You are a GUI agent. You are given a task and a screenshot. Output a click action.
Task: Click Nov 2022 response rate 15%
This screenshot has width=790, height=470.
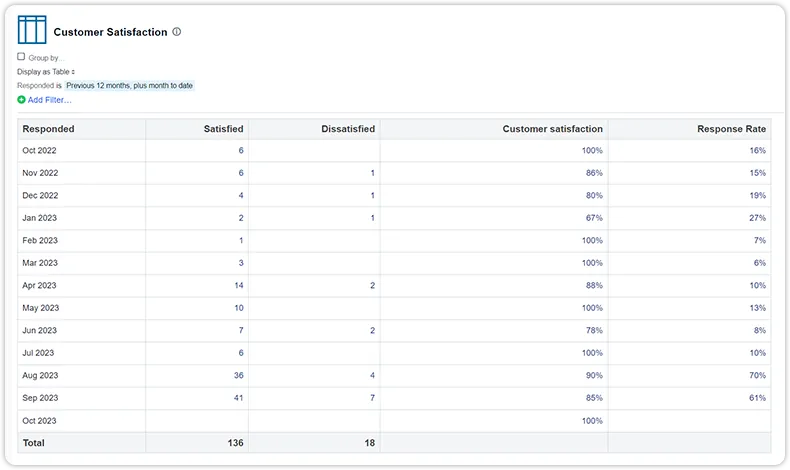(758, 173)
